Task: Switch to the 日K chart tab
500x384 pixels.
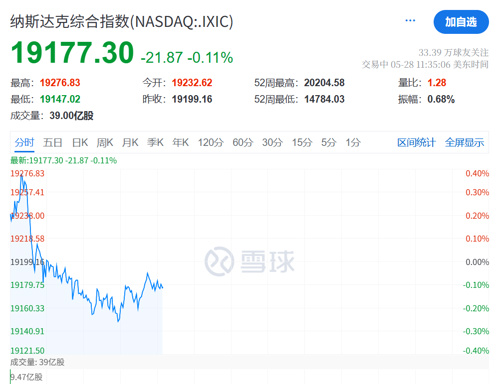Action: (80, 143)
